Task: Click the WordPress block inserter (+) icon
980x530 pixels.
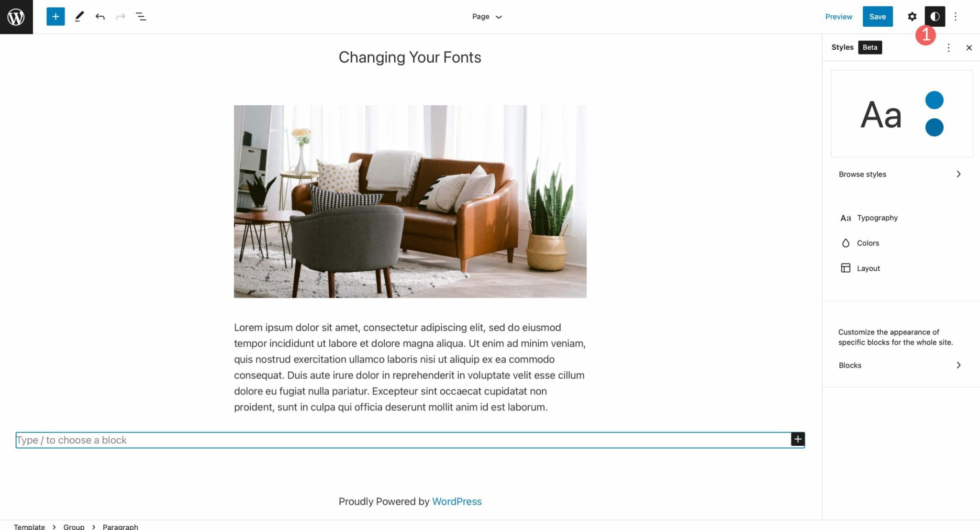Action: point(55,16)
